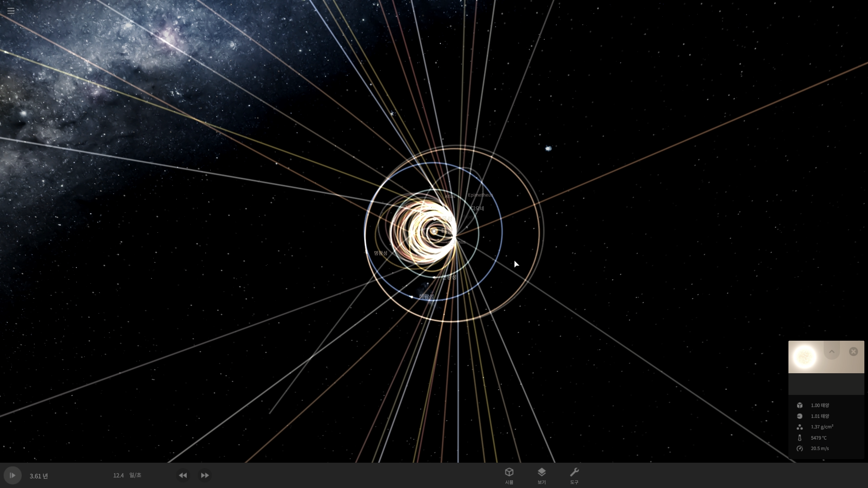Screen dimensions: 868x488
Task: Slow down simulation with rewind arrows
Action: point(183,475)
